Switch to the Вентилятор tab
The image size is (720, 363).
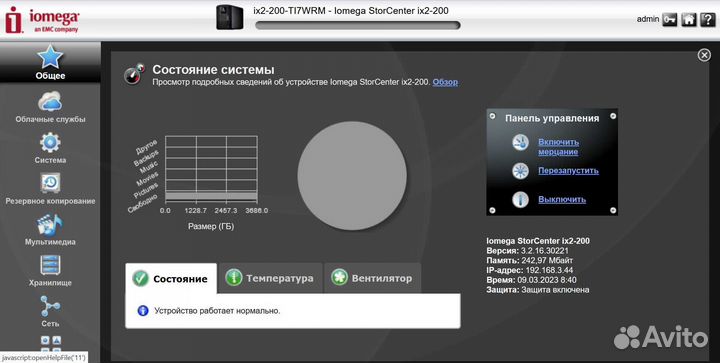(x=372, y=278)
